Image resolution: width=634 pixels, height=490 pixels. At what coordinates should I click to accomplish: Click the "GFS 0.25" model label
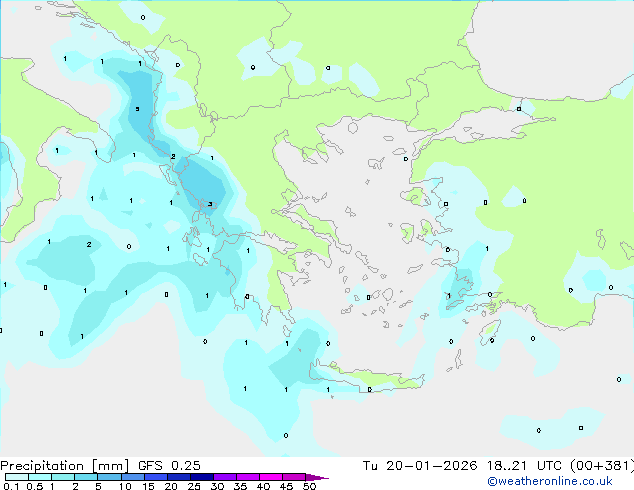click(x=169, y=466)
